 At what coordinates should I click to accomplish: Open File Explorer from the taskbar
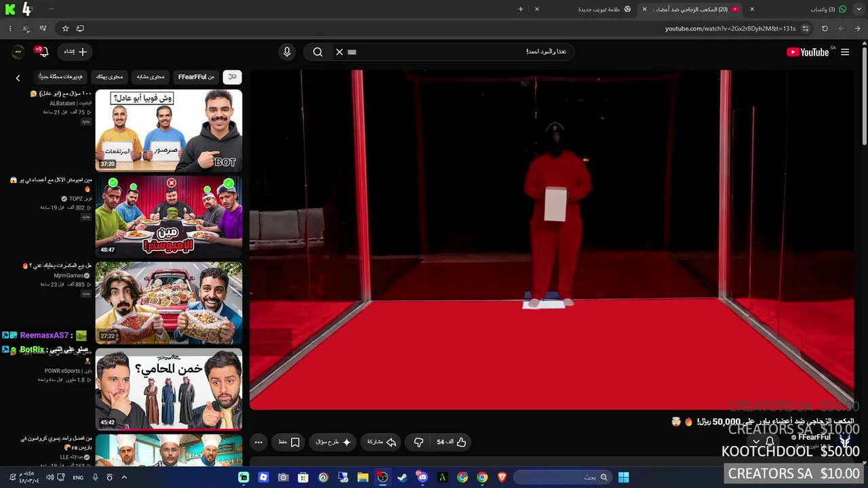click(x=363, y=477)
